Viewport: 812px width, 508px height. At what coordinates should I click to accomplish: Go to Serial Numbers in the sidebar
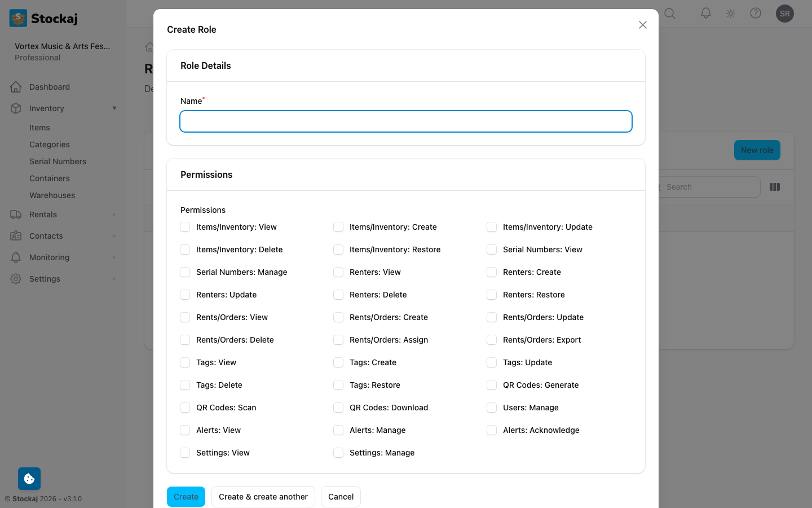58,161
